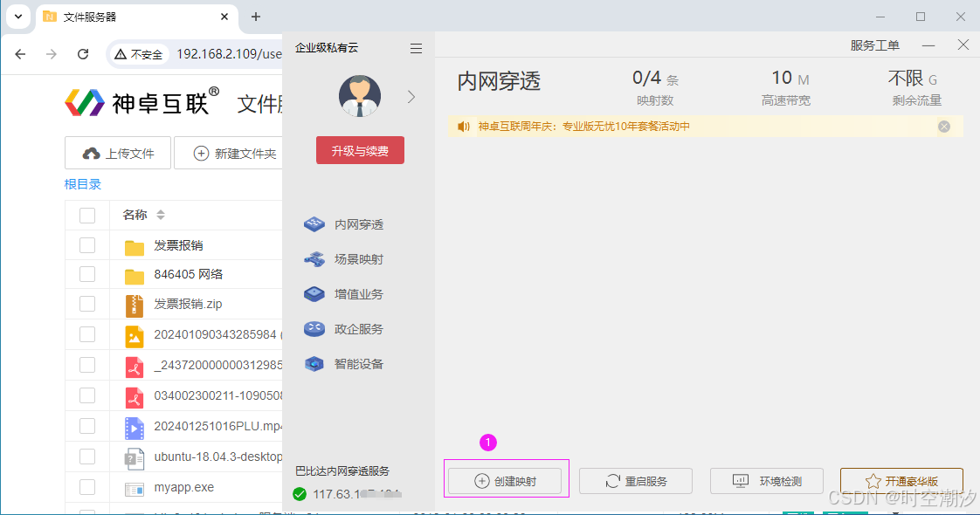This screenshot has height=515, width=980.
Task: Click the 上传文件 button in browser
Action: (x=118, y=153)
